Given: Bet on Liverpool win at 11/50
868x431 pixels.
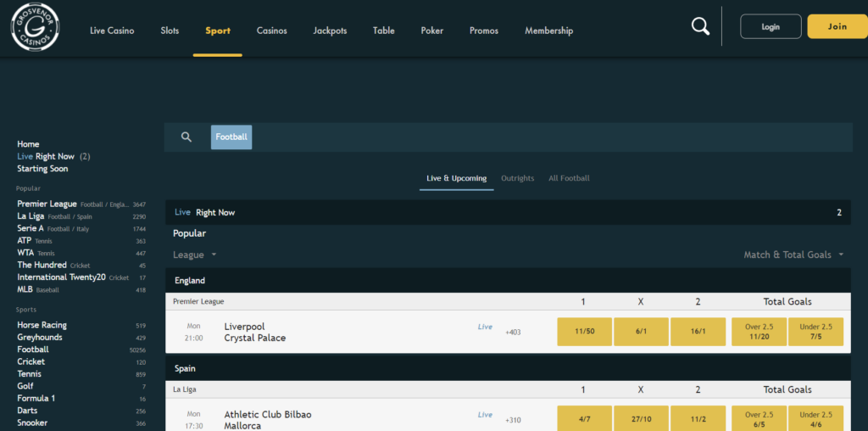Looking at the screenshot, I should pos(585,332).
